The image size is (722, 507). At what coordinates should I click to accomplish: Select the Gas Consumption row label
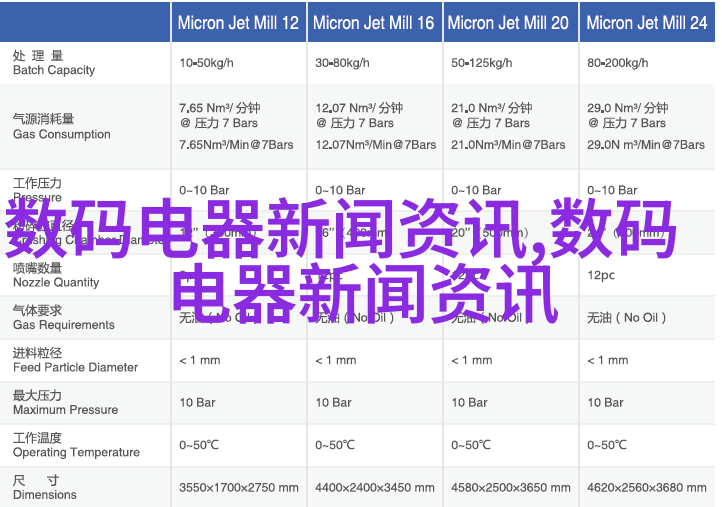coord(62,127)
